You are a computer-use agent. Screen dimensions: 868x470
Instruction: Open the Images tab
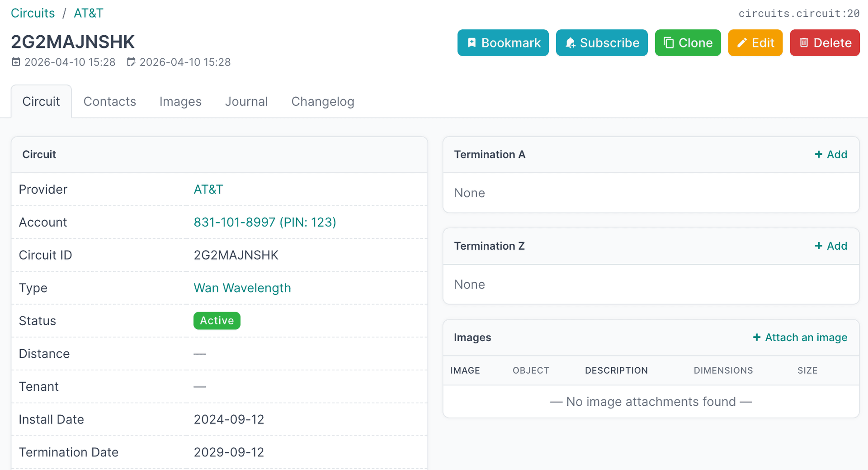click(x=180, y=102)
